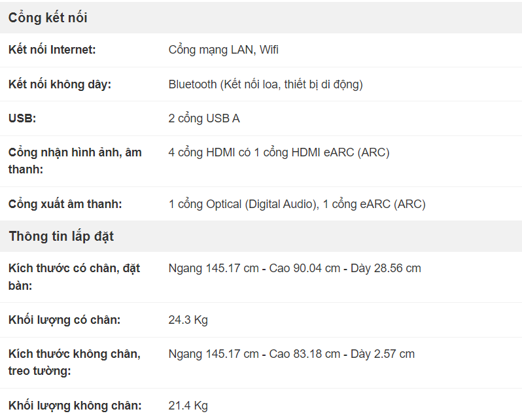Click the Bluetooth connection value text
This screenshot has width=522, height=420.
[265, 84]
